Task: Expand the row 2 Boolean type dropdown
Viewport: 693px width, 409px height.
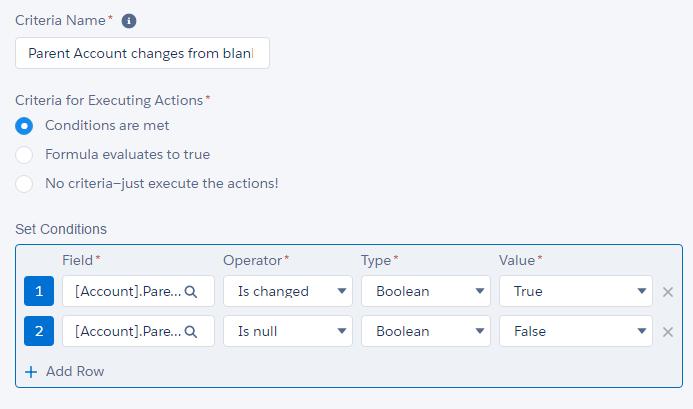Action: tap(426, 331)
